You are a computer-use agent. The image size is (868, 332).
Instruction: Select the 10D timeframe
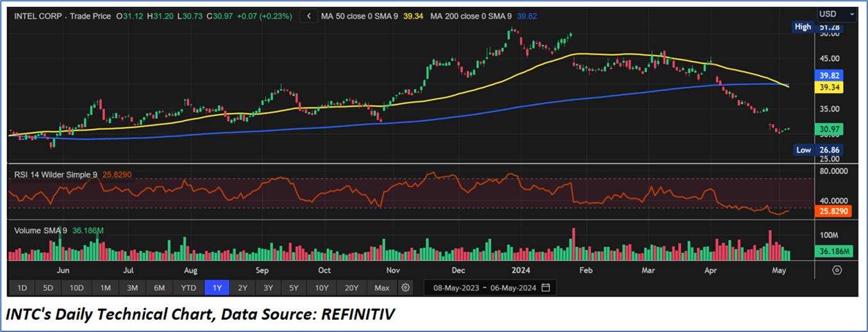[x=77, y=288]
